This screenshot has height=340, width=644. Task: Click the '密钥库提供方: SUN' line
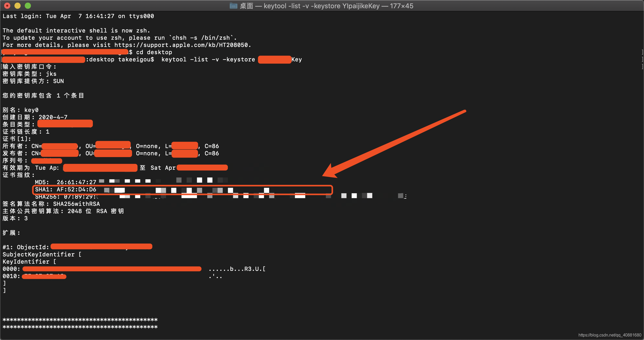tap(33, 81)
